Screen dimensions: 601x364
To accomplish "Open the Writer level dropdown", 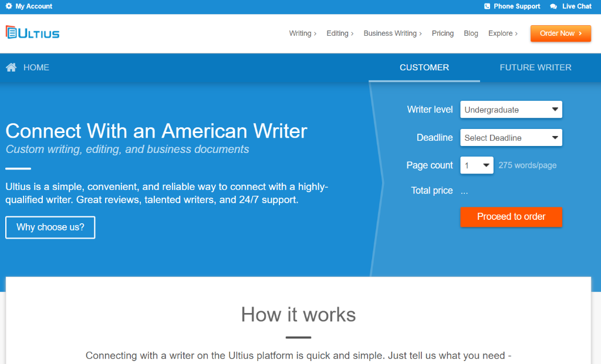I will click(x=511, y=110).
